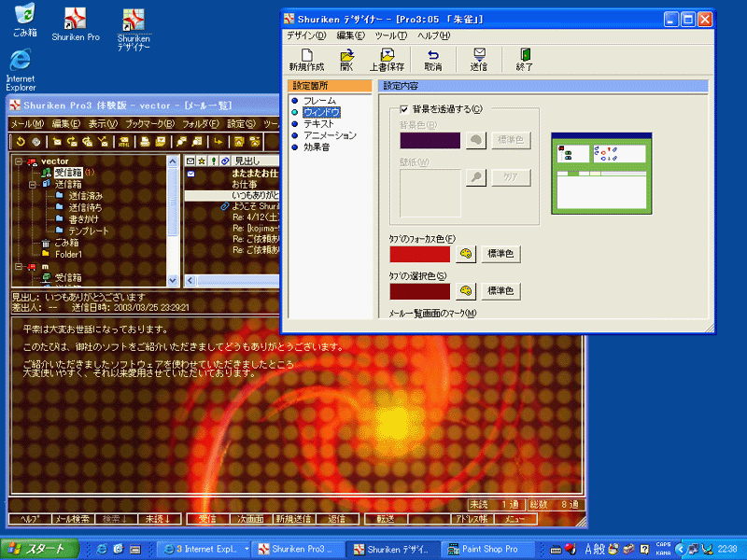The width and height of the screenshot is (747, 560).
Task: Select 受信箱 under the vector account
Action: coord(68,173)
